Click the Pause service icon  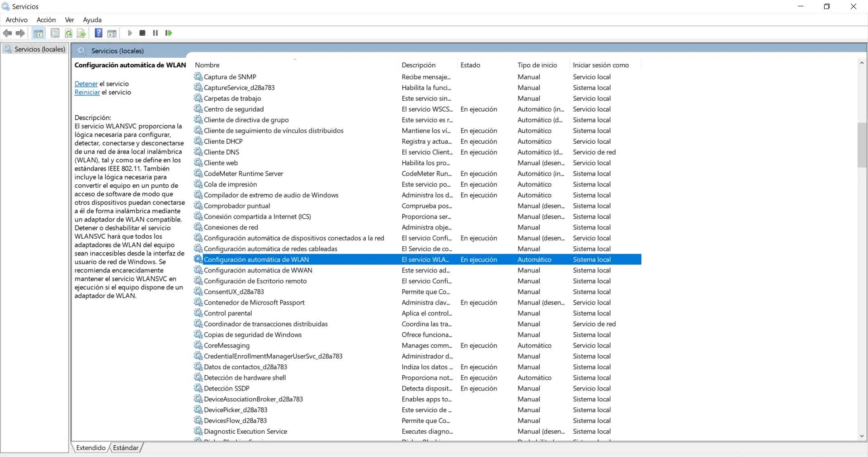point(156,33)
